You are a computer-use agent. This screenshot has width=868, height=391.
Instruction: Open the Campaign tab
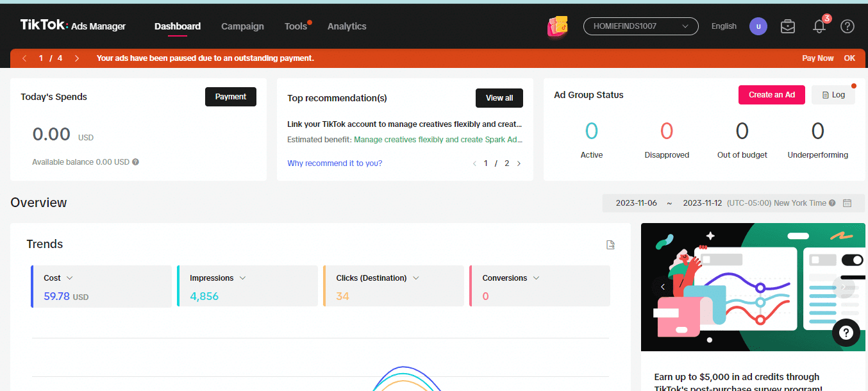click(x=242, y=26)
